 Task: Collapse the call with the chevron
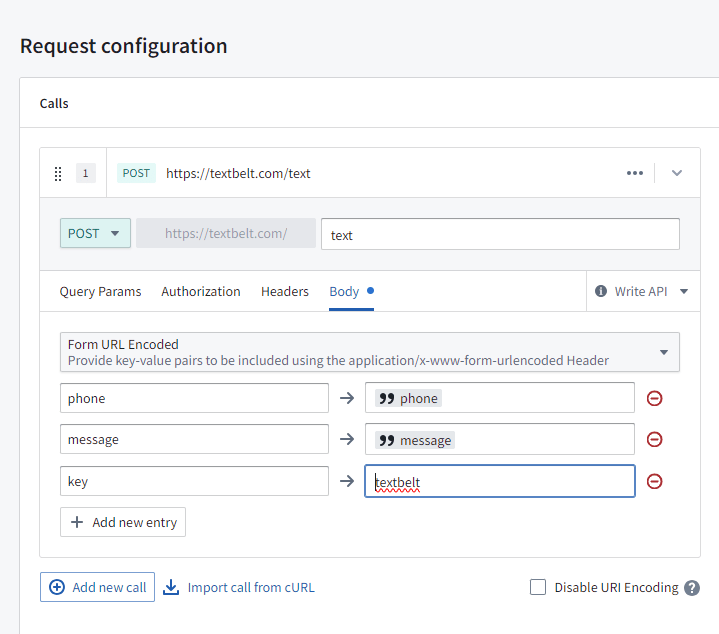pos(677,173)
